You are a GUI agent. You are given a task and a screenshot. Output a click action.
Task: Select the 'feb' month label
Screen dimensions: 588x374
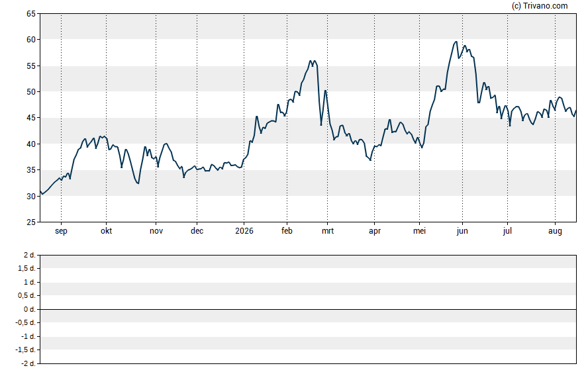point(287,231)
